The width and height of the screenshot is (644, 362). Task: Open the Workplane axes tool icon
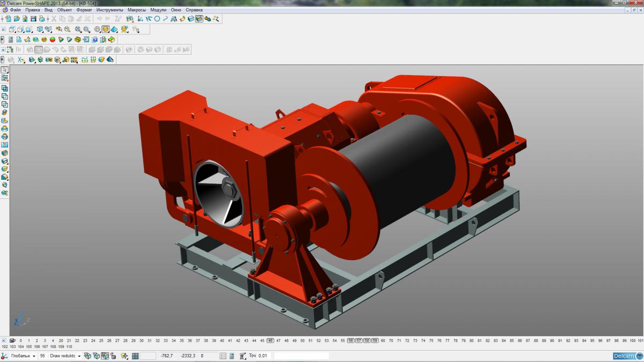[x=140, y=19]
